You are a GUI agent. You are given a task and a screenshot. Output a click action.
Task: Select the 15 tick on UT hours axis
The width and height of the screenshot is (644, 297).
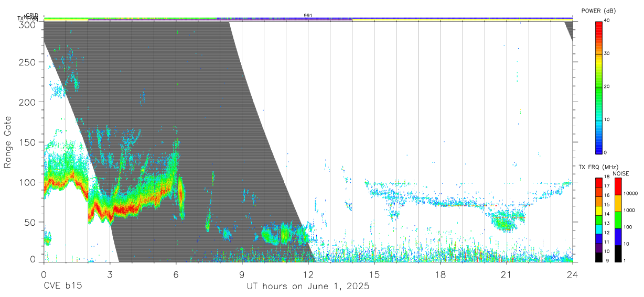(374, 274)
